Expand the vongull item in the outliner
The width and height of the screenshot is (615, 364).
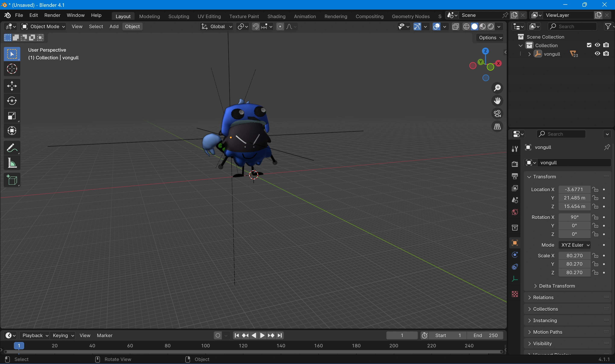click(x=529, y=54)
